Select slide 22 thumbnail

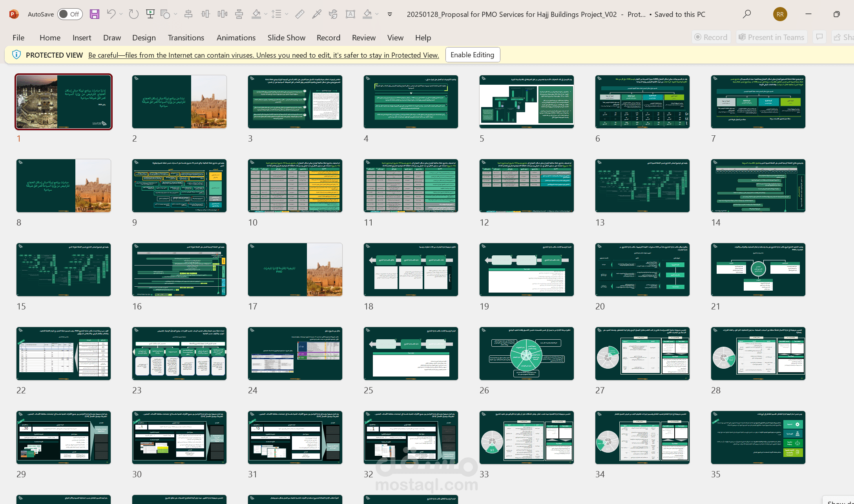point(64,354)
